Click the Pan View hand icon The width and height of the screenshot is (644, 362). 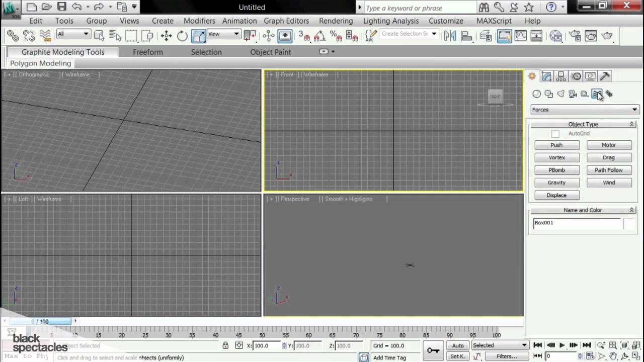613,356
